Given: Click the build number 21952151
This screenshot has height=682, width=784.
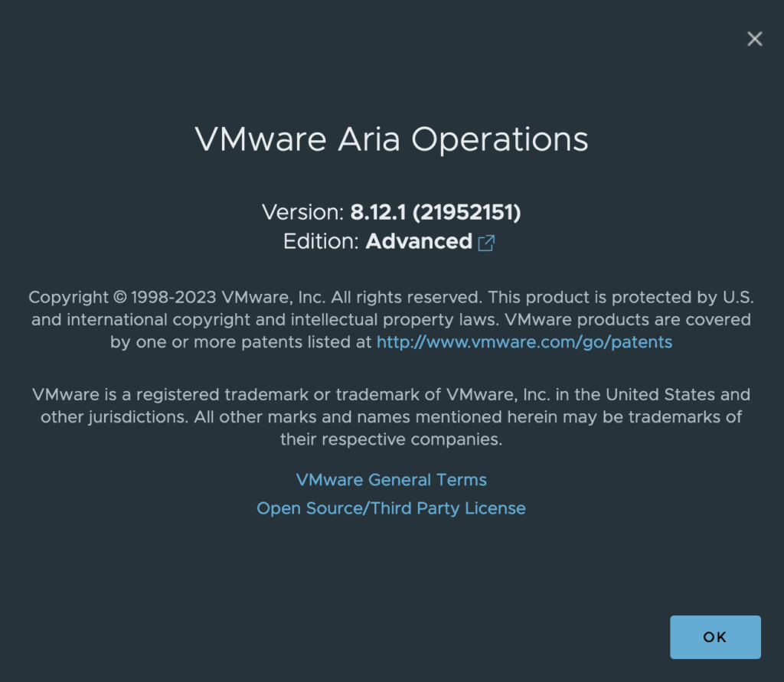Looking at the screenshot, I should 467,212.
